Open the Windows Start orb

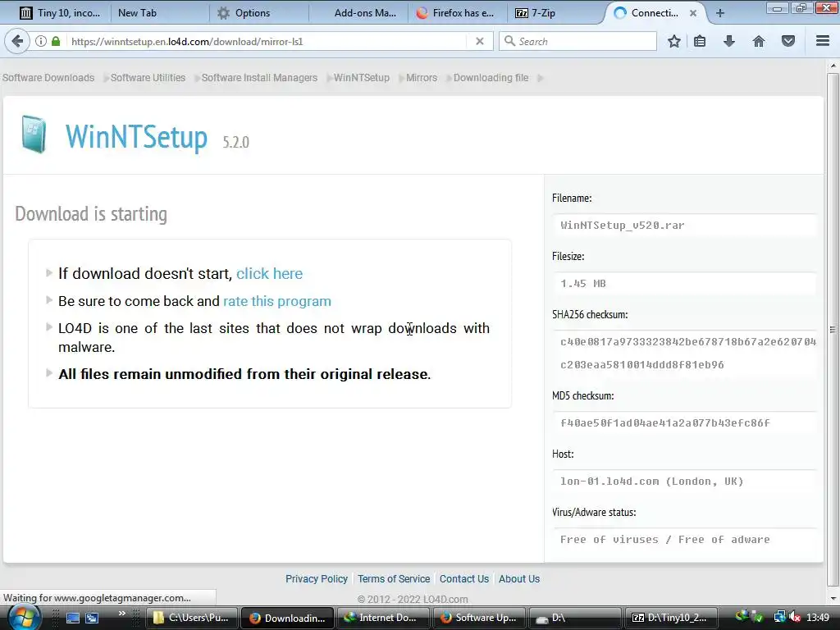(x=24, y=618)
